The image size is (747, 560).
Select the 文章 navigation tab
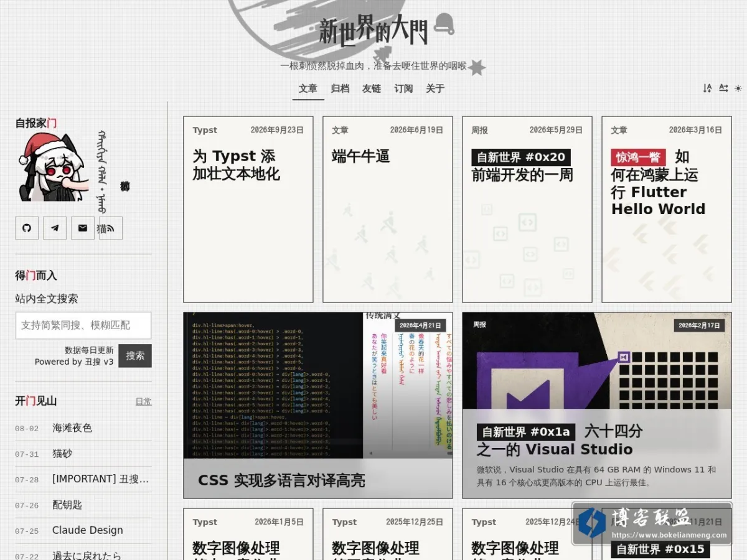coord(308,88)
